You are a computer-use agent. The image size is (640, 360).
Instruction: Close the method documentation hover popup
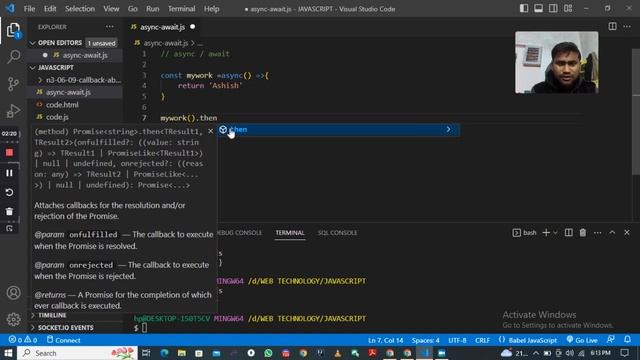[x=210, y=131]
